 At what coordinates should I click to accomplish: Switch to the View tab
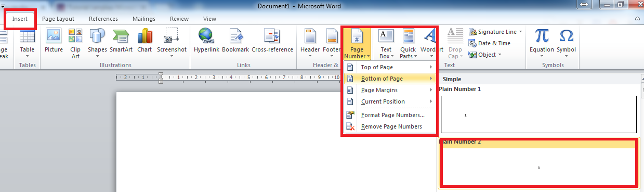click(210, 19)
